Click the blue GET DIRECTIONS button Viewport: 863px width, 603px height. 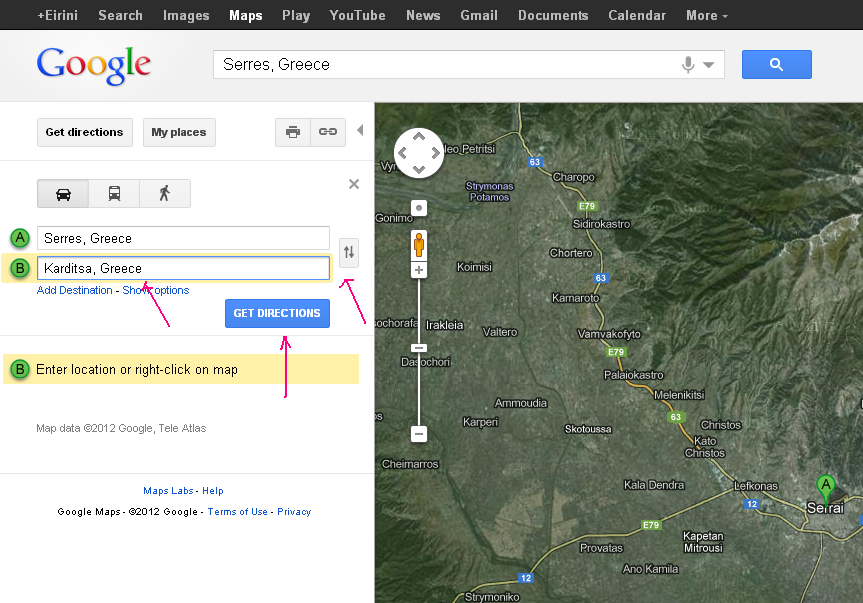(277, 313)
